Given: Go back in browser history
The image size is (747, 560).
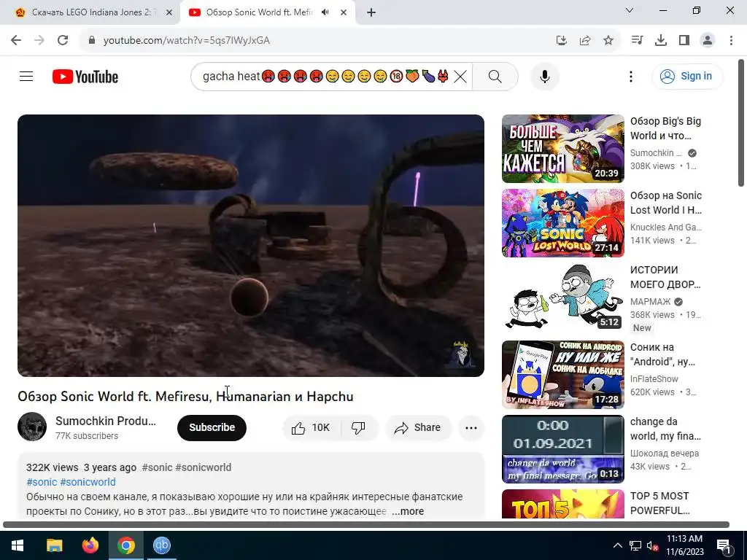Looking at the screenshot, I should [x=16, y=40].
